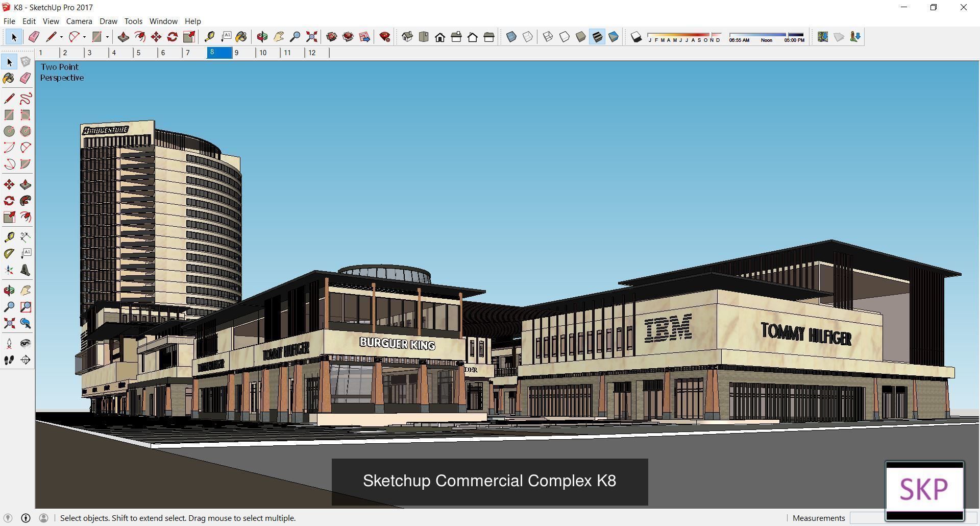The image size is (980, 526).
Task: Select the Make Component tool in side panel
Action: [x=26, y=62]
